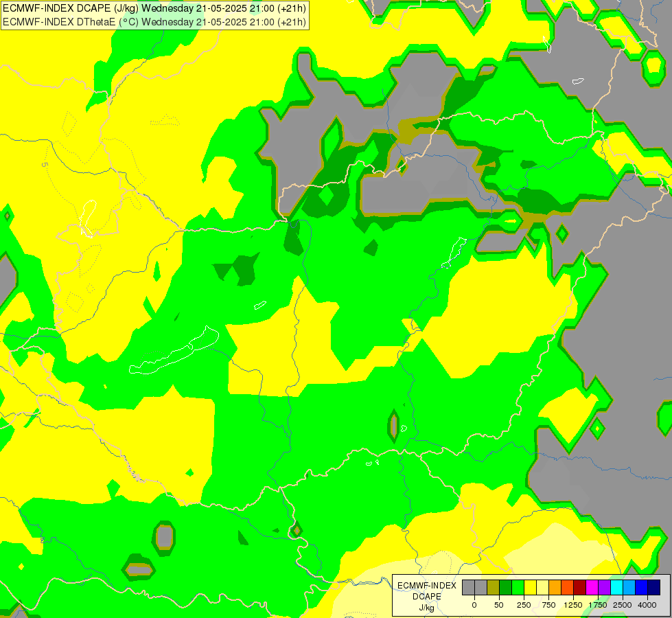Click the cyan legend swatch
Viewport: 672px width, 618px height.
pyautogui.click(x=617, y=588)
